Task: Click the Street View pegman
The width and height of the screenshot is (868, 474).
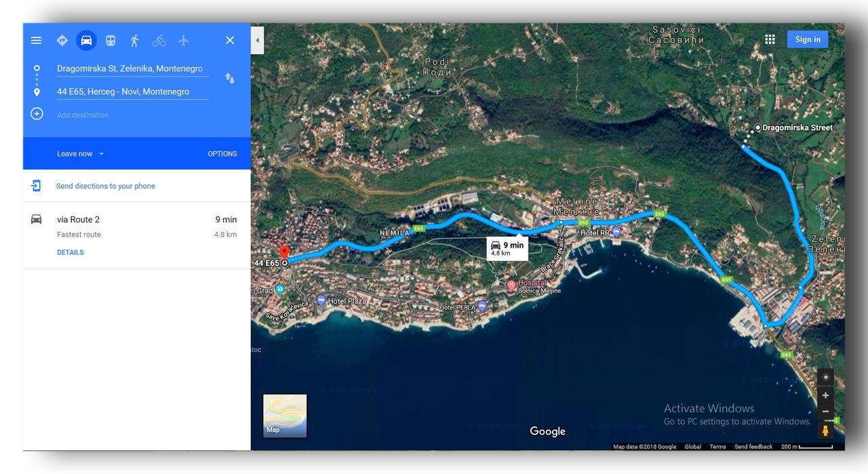Action: pyautogui.click(x=825, y=431)
